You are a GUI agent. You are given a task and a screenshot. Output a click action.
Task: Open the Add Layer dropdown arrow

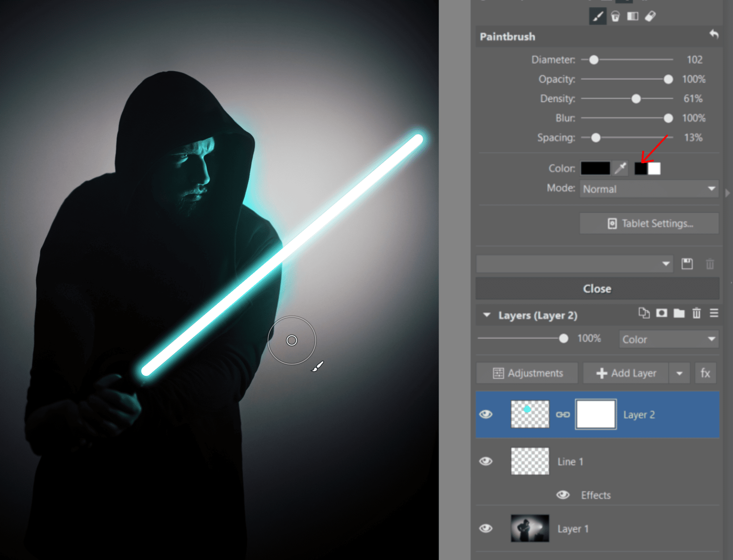(x=679, y=373)
